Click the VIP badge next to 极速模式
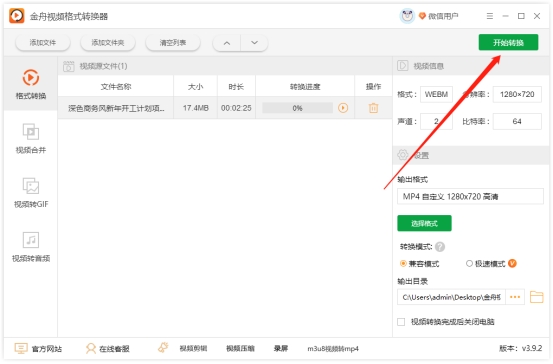The height and width of the screenshot is (364, 553). pos(512,263)
